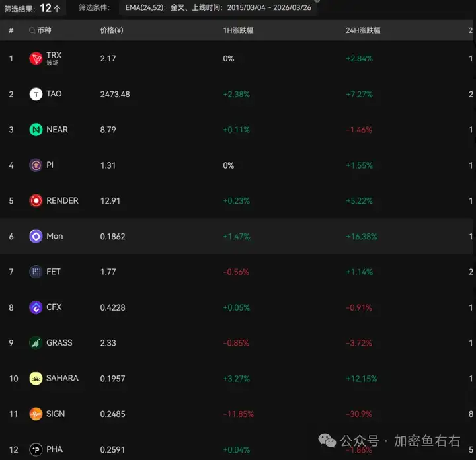This screenshot has height=460, width=476.
Task: Click FET 1H change -0.56%
Action: pos(236,272)
